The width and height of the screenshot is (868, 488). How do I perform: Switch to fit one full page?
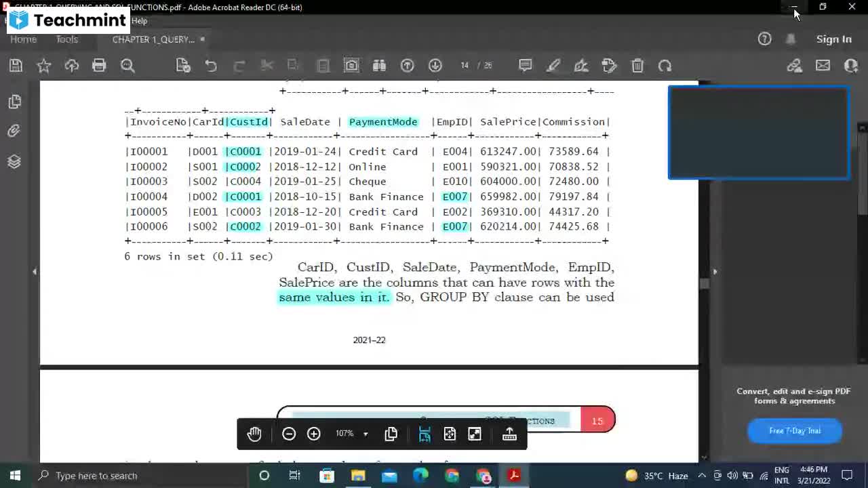(450, 434)
